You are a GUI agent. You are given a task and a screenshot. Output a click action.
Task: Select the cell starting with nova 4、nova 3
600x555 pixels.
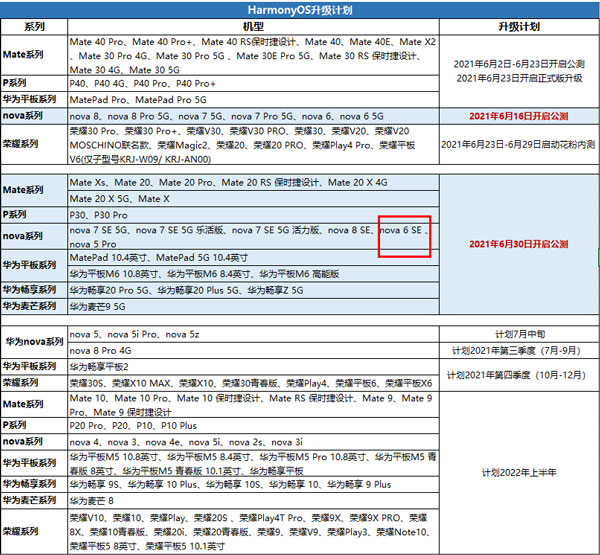253,442
